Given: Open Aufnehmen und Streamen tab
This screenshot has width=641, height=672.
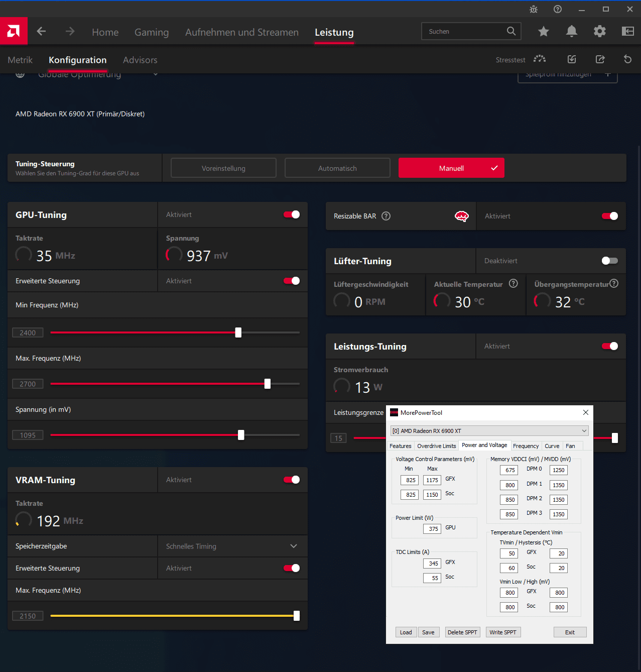Looking at the screenshot, I should [x=242, y=32].
